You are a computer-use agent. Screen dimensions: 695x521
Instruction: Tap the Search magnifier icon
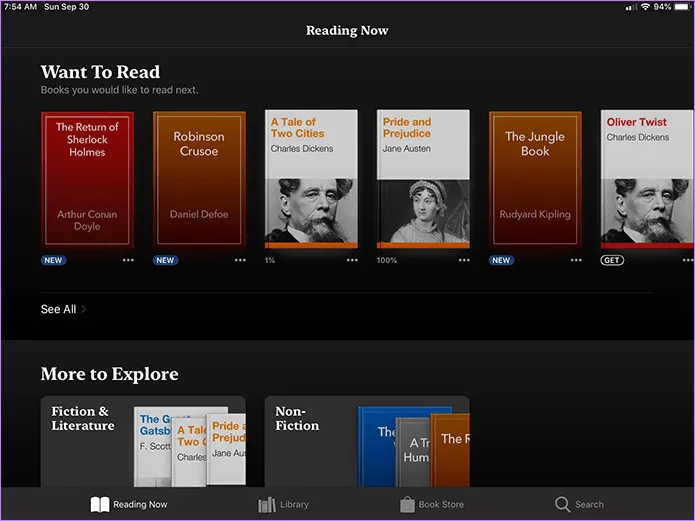(563, 505)
